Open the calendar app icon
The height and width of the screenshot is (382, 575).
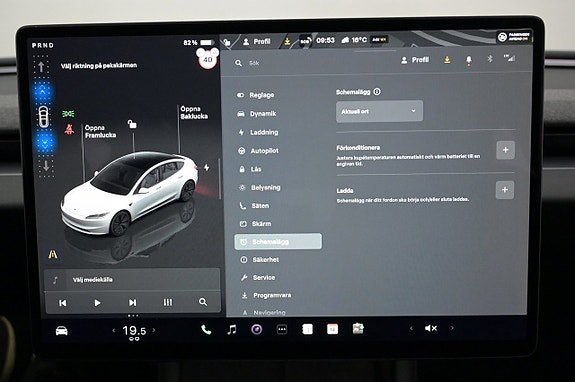tap(332, 329)
